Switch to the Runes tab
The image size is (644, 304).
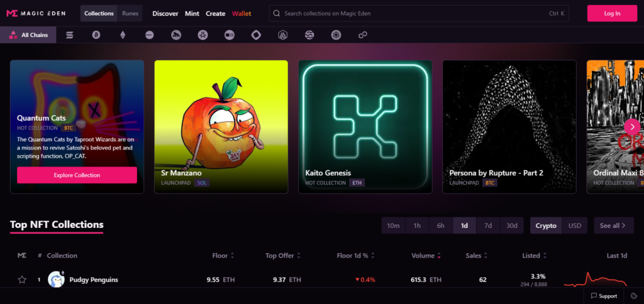click(130, 14)
